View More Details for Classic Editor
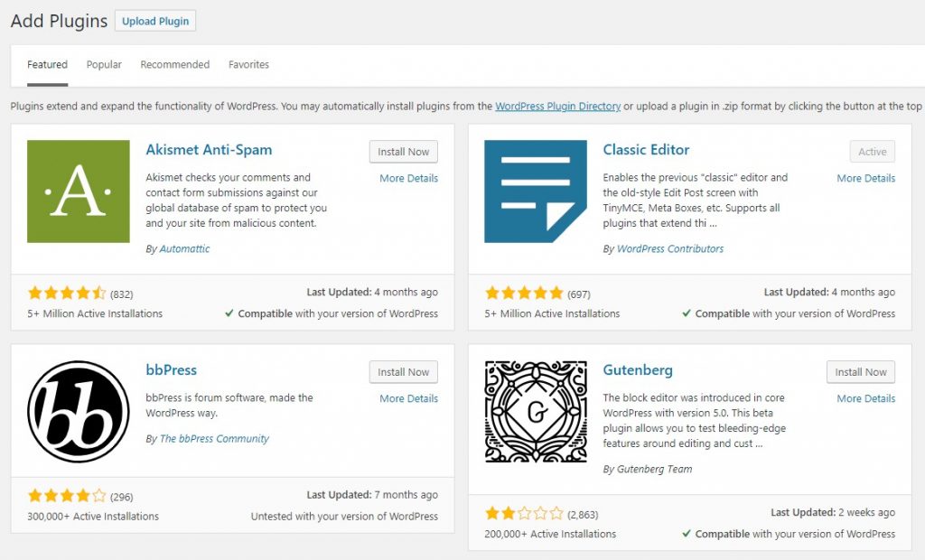Screen dimensions: 925x560 (865, 178)
